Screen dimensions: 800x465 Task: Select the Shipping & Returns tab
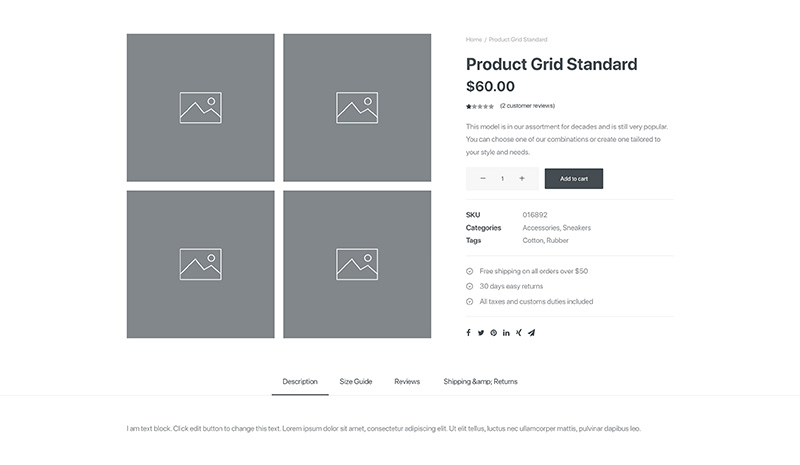tap(480, 382)
